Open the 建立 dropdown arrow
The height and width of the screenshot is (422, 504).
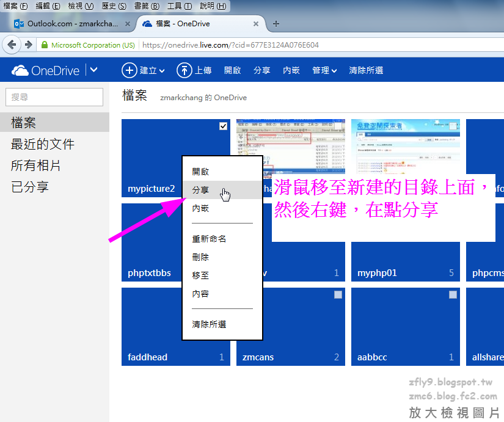[x=162, y=71]
